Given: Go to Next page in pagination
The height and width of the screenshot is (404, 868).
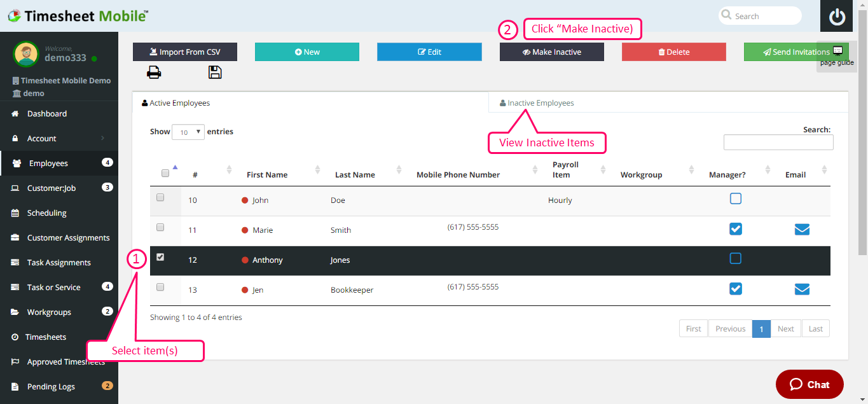Looking at the screenshot, I should click(785, 329).
